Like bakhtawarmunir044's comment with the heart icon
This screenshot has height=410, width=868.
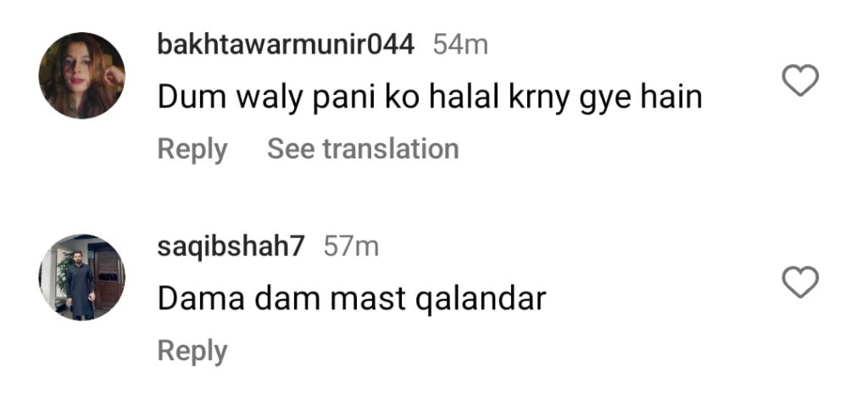coord(800,80)
